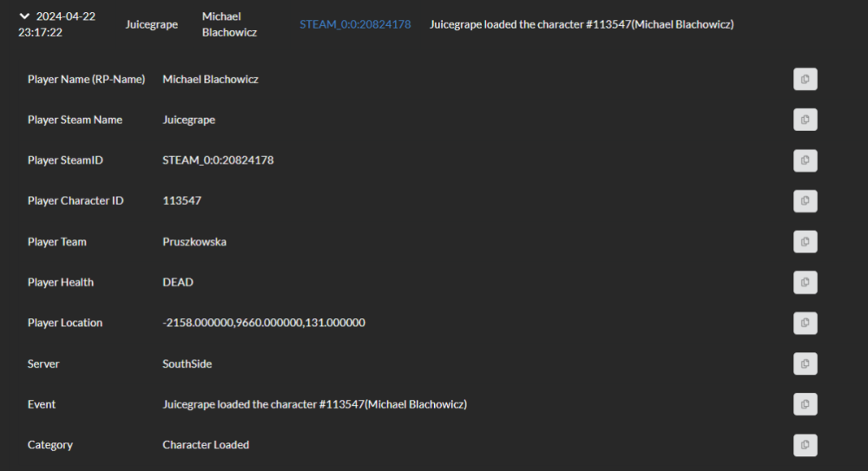Collapse the 2024-04-22 log entry chevron
868x471 pixels.
(24, 16)
